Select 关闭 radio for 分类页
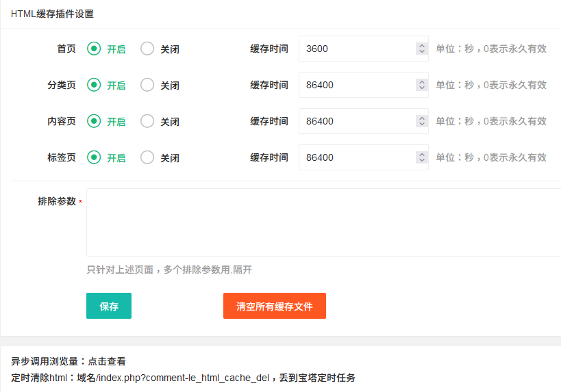 (147, 85)
